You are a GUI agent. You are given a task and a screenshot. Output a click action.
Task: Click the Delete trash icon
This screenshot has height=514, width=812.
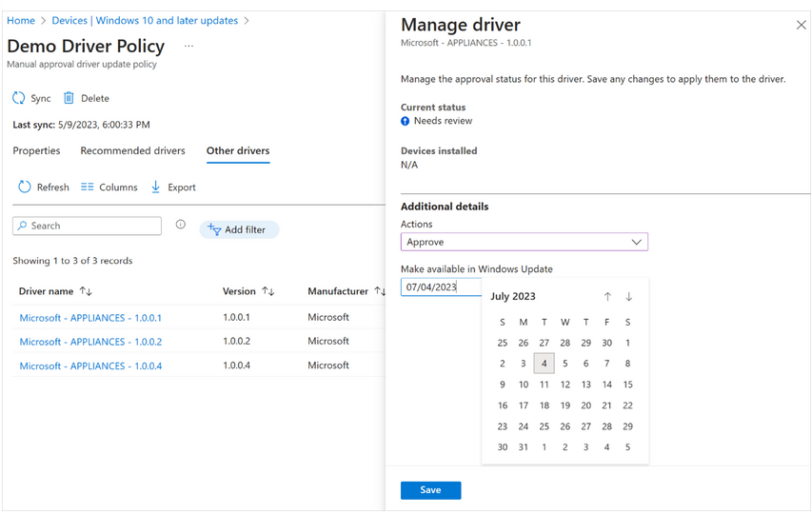[69, 98]
